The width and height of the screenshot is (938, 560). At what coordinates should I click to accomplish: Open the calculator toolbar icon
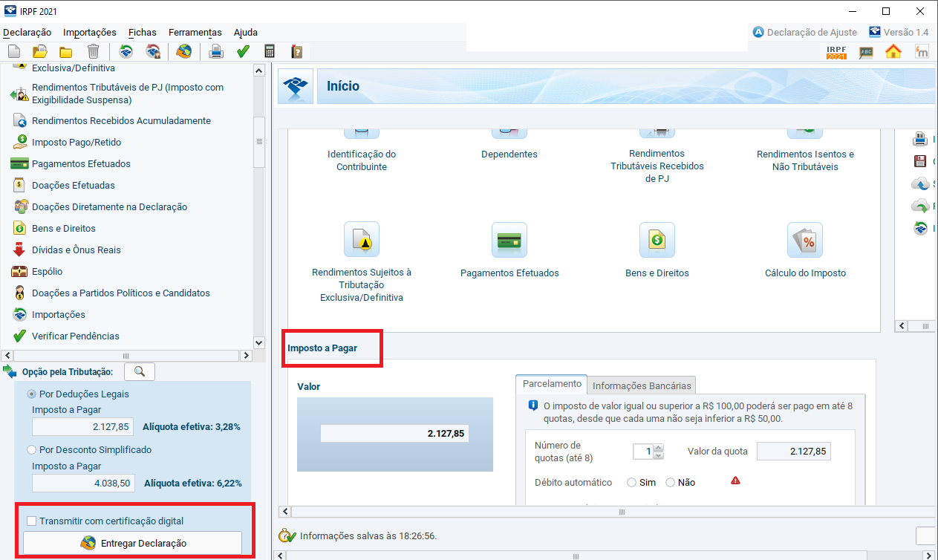pyautogui.click(x=270, y=51)
